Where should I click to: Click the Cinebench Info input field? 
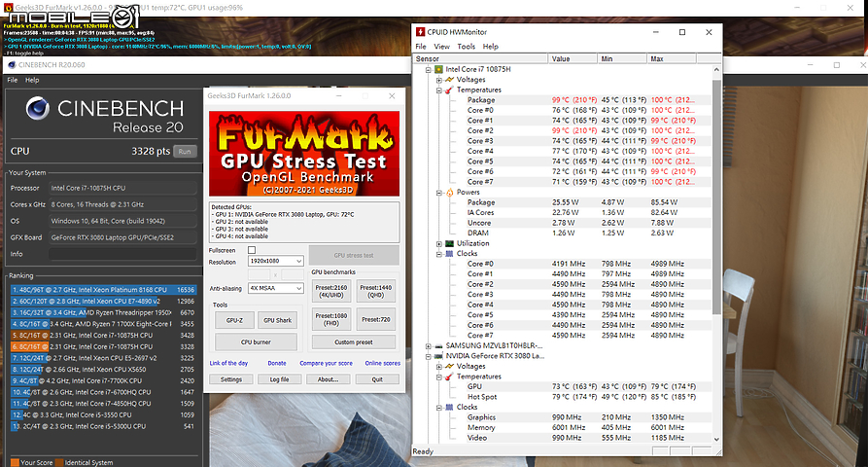pyautogui.click(x=122, y=254)
